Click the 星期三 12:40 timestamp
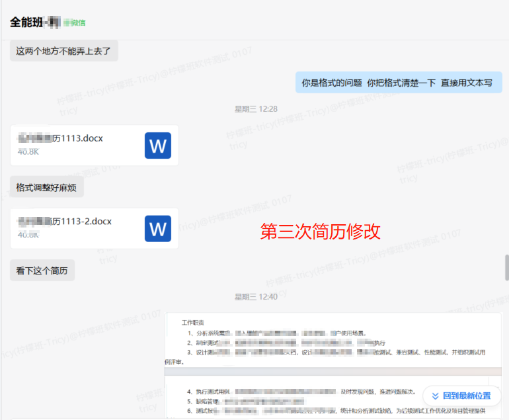Image resolution: width=509 pixels, height=420 pixels. click(256, 297)
